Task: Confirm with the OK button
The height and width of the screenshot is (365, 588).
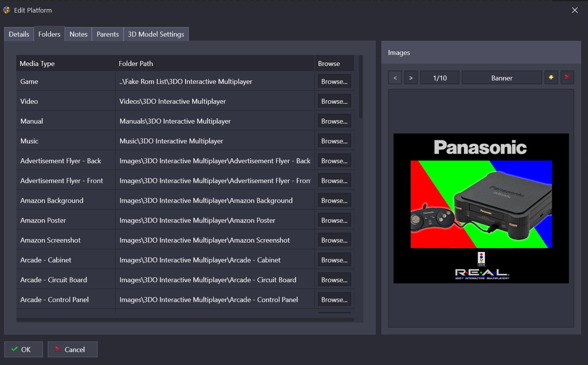Action: click(x=24, y=349)
